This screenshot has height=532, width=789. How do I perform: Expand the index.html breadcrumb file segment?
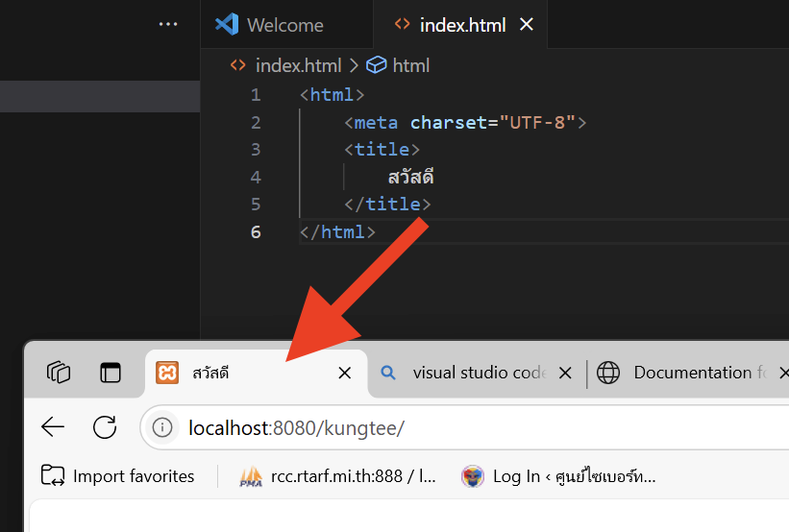click(x=297, y=65)
